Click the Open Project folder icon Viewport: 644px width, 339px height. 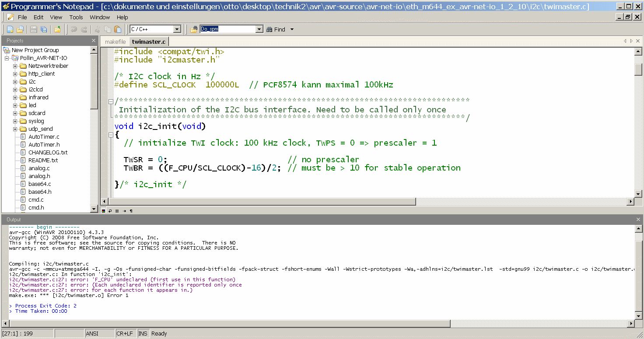[57, 29]
